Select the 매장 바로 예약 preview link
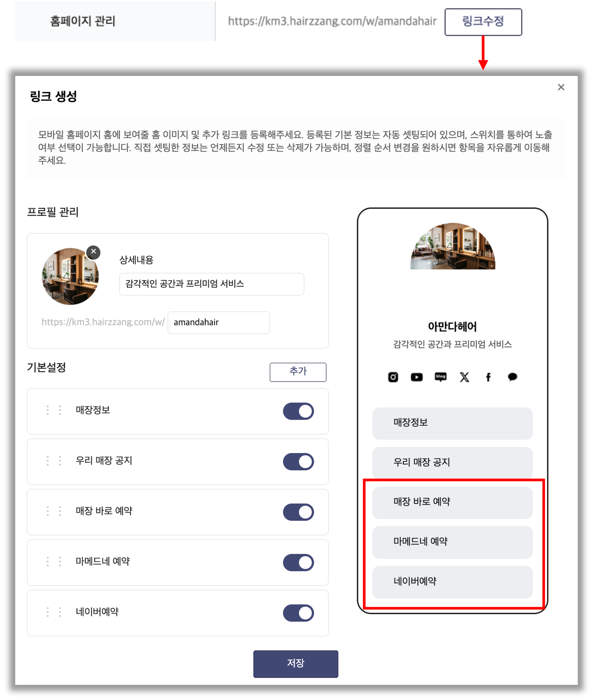Image resolution: width=593 pixels, height=700 pixels. point(452,502)
